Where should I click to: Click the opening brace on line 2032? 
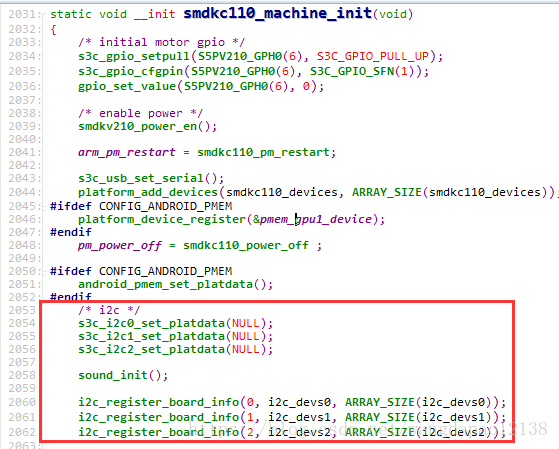tap(53, 29)
